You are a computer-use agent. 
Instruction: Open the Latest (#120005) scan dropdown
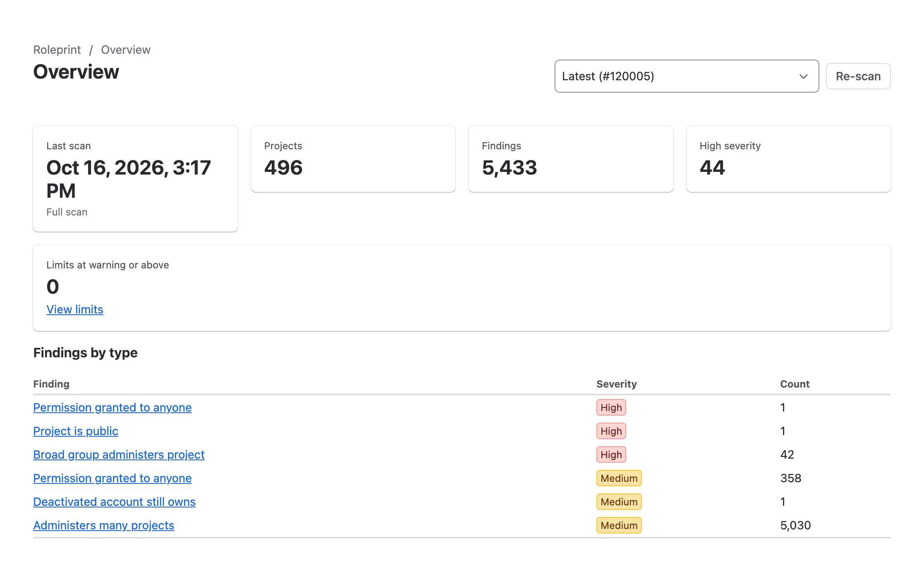[x=687, y=76]
